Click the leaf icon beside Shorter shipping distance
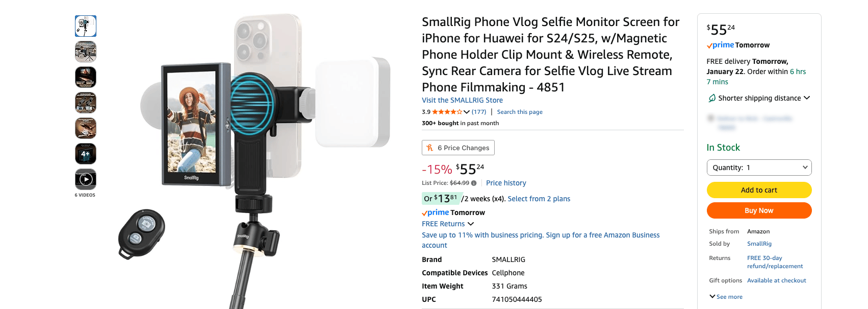The image size is (868, 309). (712, 98)
